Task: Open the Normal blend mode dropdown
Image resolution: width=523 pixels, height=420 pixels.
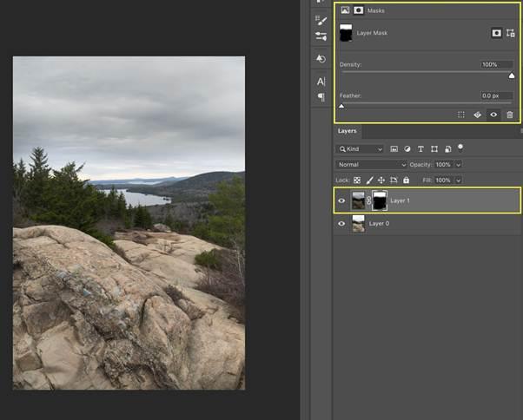Action: click(372, 164)
